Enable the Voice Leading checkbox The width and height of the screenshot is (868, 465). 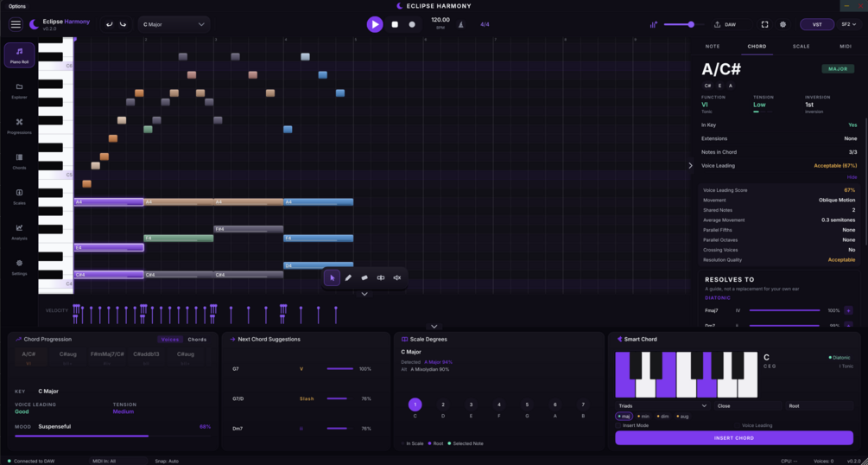pyautogui.click(x=737, y=425)
